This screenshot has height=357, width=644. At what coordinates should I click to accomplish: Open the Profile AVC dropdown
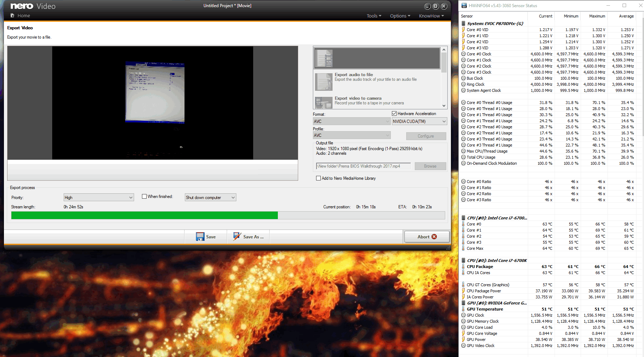click(352, 135)
